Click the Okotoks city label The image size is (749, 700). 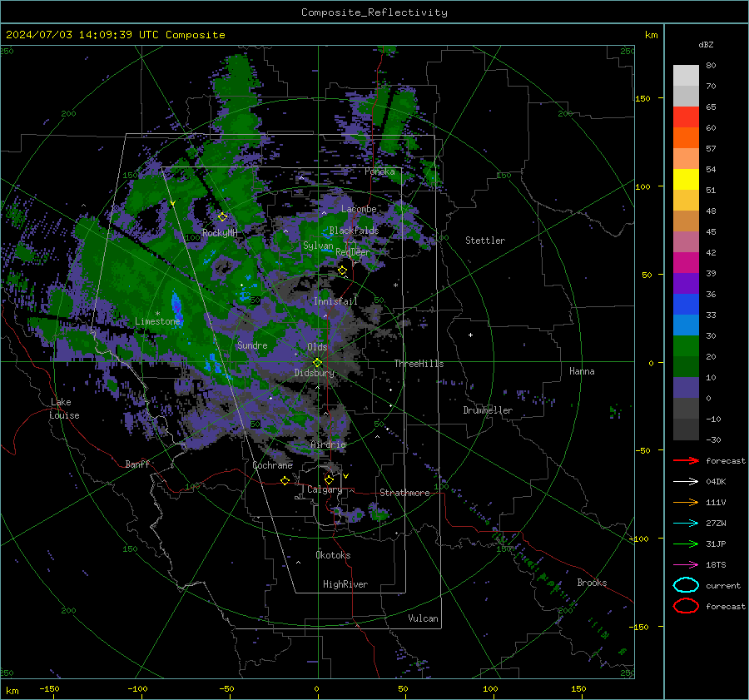pos(333,555)
